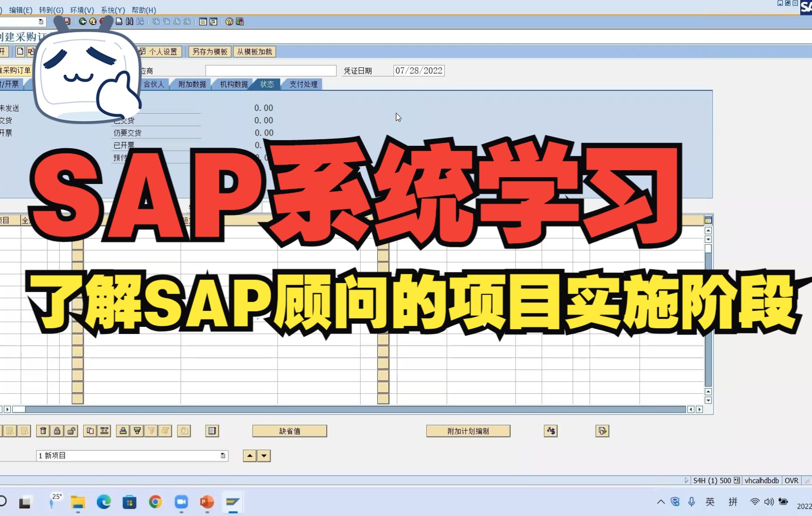This screenshot has height=516, width=812.
Task: Click the next item down-arrow button
Action: pos(264,456)
